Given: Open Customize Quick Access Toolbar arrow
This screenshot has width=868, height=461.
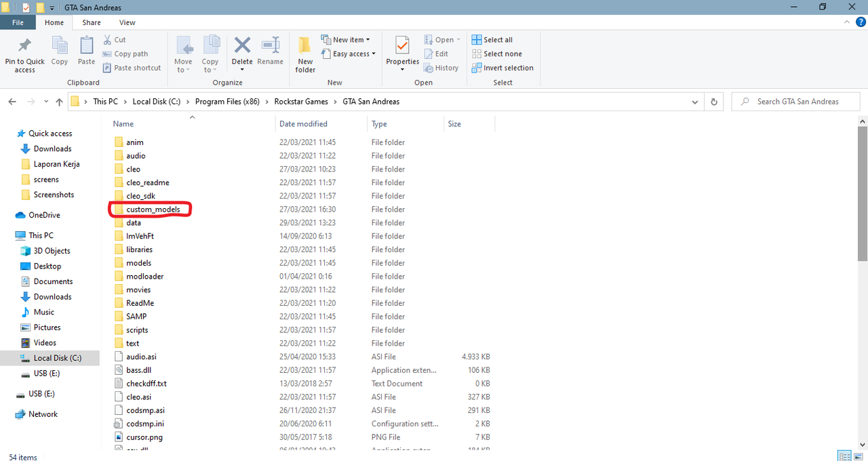Looking at the screenshot, I should click(52, 7).
